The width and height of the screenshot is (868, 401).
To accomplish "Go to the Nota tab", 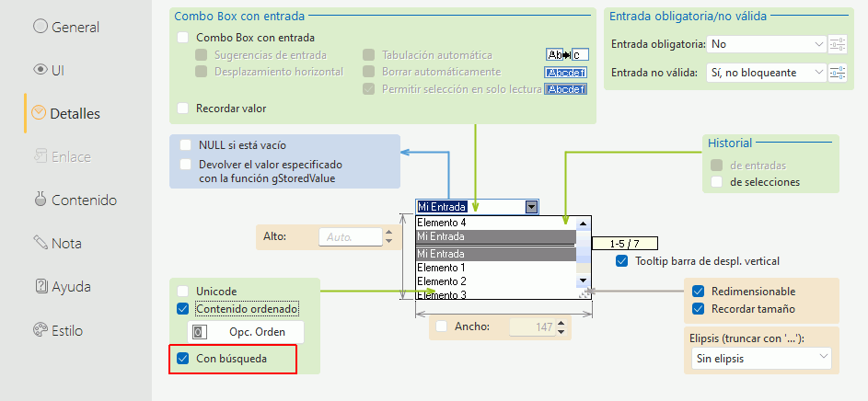I will (x=57, y=244).
